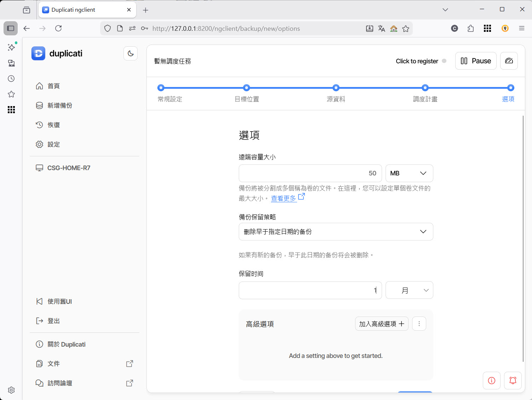The image size is (532, 400).
Task: Open the red notification bell
Action: coord(513,381)
